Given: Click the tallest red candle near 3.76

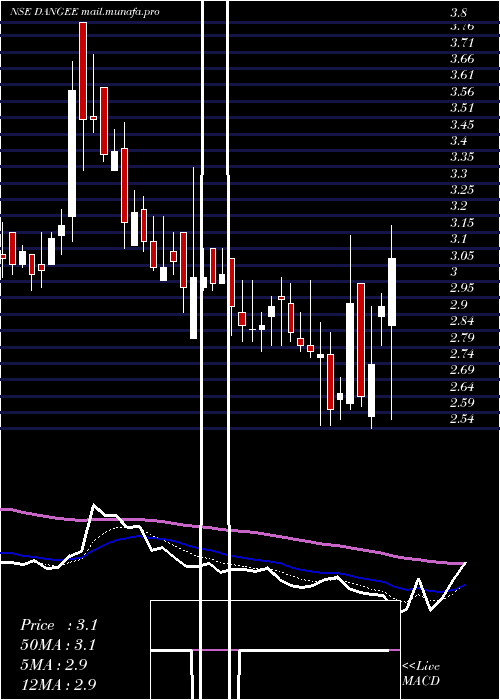Looking at the screenshot, I should (83, 71).
